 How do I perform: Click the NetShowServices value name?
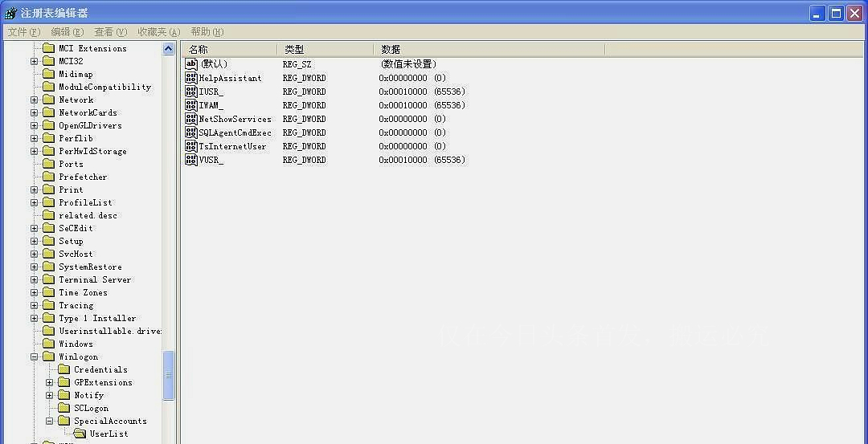tap(235, 119)
